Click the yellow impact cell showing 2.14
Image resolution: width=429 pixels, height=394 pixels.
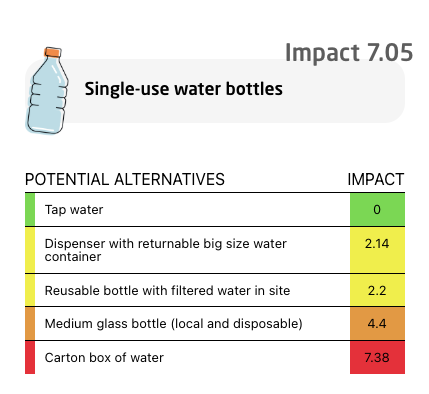point(377,250)
